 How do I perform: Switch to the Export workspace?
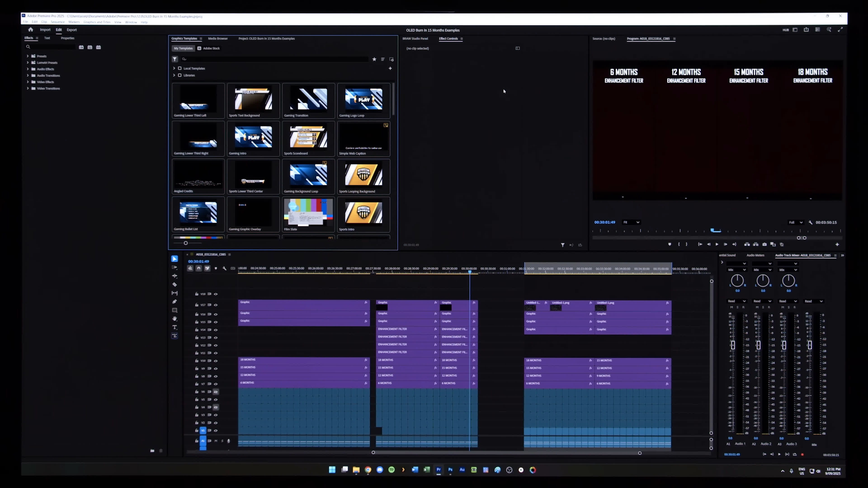click(x=72, y=30)
